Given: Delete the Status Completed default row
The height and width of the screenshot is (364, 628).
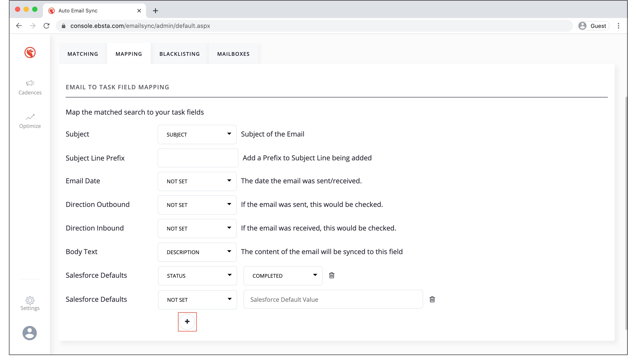Looking at the screenshot, I should (331, 275).
